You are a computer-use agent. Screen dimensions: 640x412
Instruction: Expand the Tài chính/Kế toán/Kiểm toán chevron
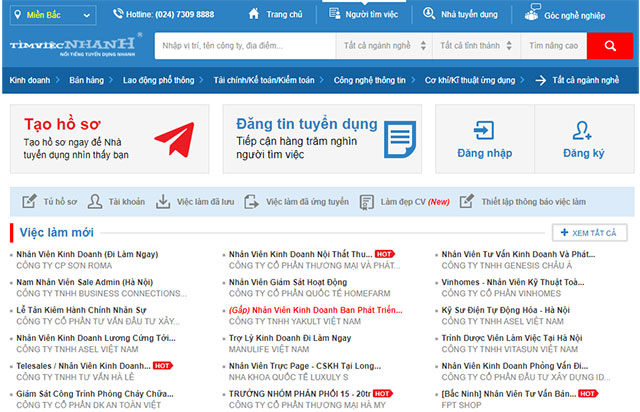click(322, 80)
